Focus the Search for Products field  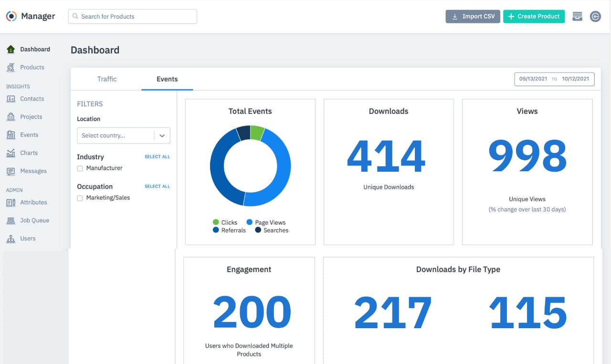tap(133, 16)
